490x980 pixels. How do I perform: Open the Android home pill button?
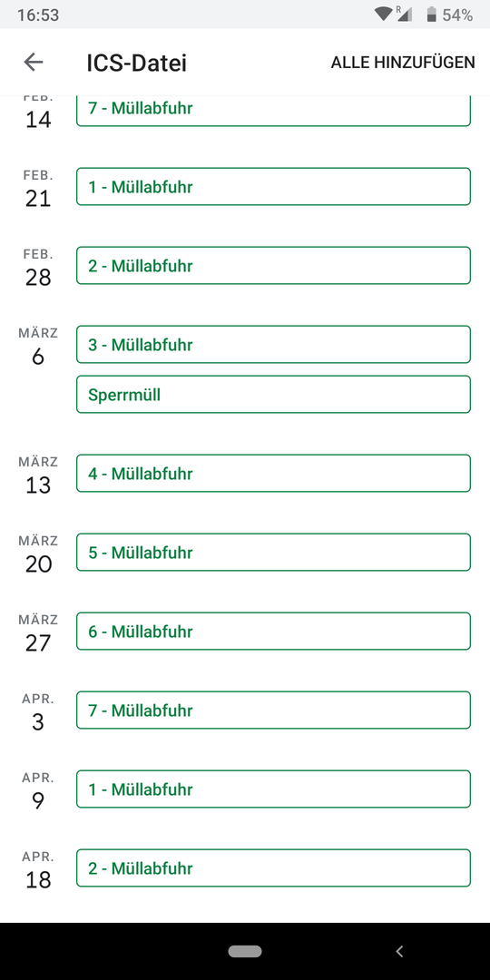245,951
